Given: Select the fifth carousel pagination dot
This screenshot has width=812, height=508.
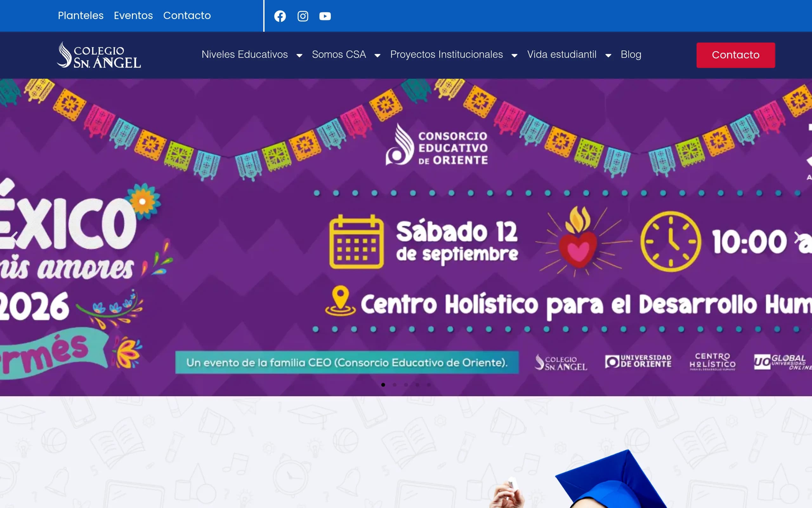Looking at the screenshot, I should pyautogui.click(x=429, y=385).
